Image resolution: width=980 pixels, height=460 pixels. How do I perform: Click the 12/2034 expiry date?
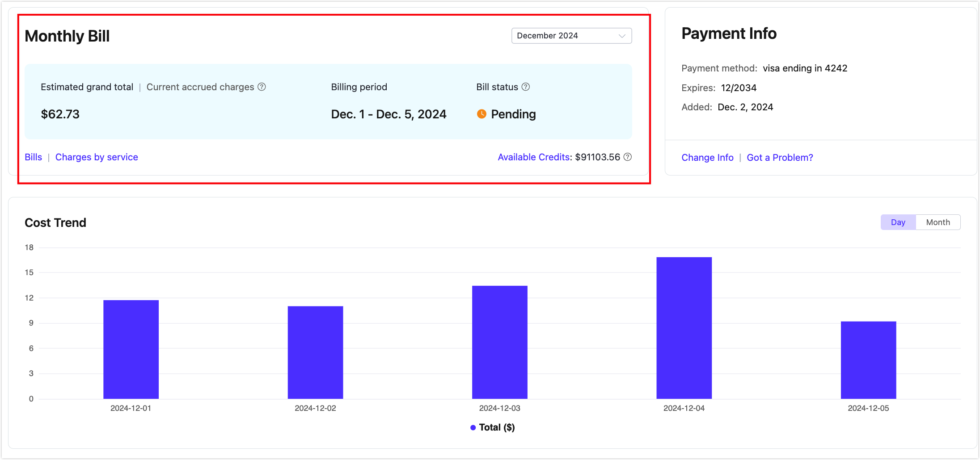click(739, 88)
